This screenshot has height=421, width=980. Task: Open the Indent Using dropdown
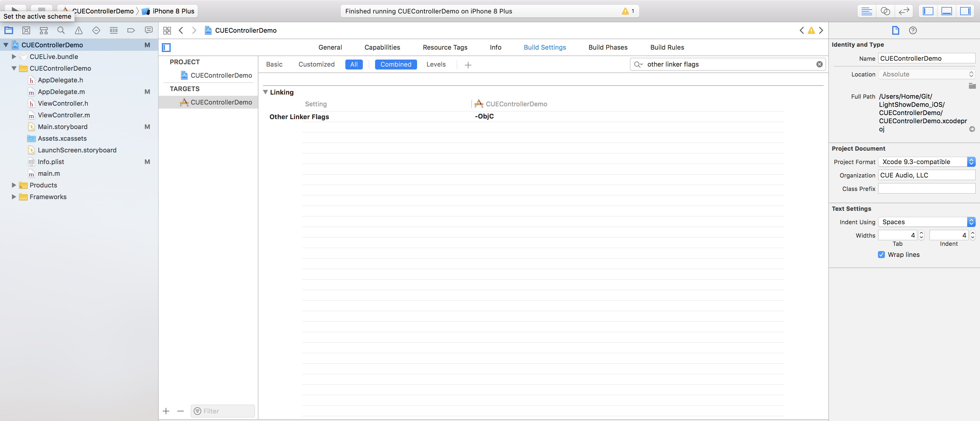(x=926, y=222)
